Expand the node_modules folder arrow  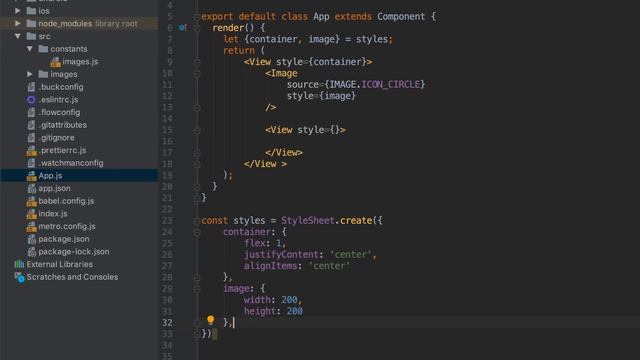[18, 24]
